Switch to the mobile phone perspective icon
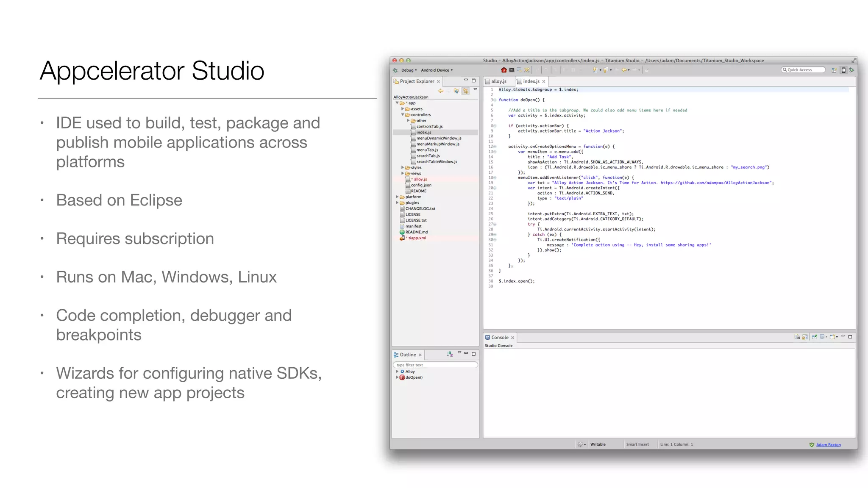 843,70
